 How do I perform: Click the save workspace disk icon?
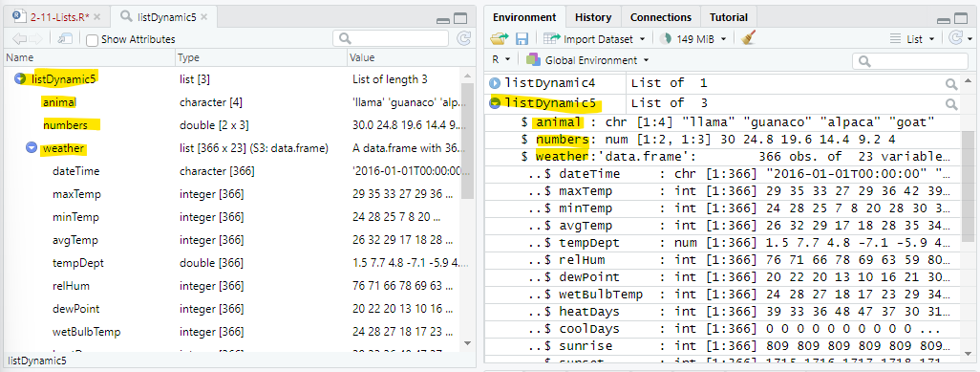click(x=522, y=39)
